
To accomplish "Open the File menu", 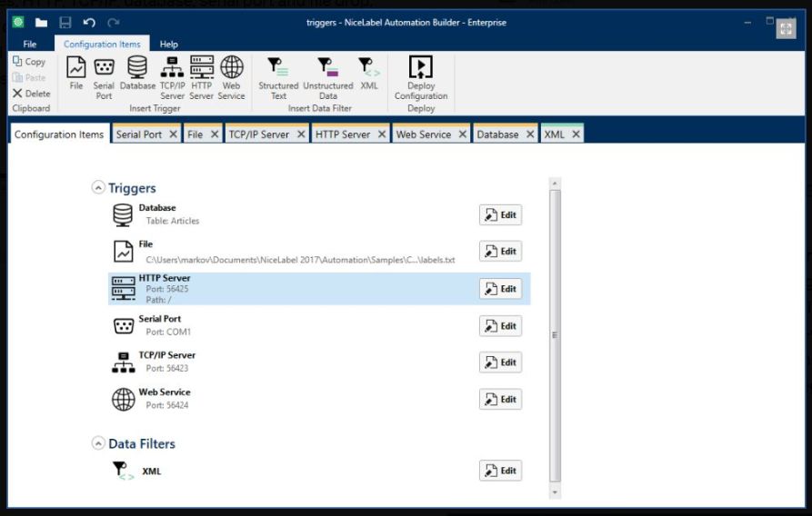I will pos(30,44).
